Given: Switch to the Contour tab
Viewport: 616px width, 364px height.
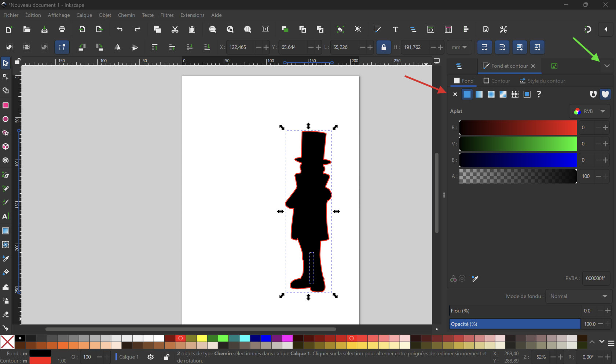Looking at the screenshot, I should 496,81.
